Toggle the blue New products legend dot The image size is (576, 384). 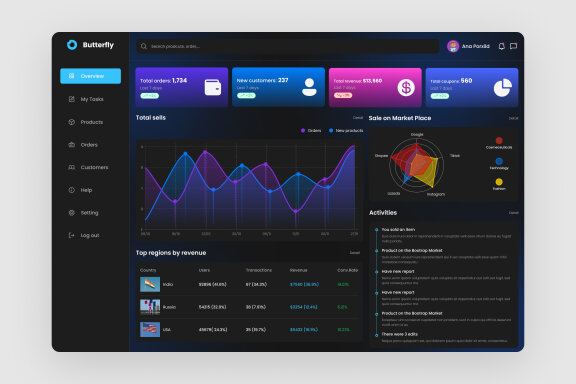point(331,130)
